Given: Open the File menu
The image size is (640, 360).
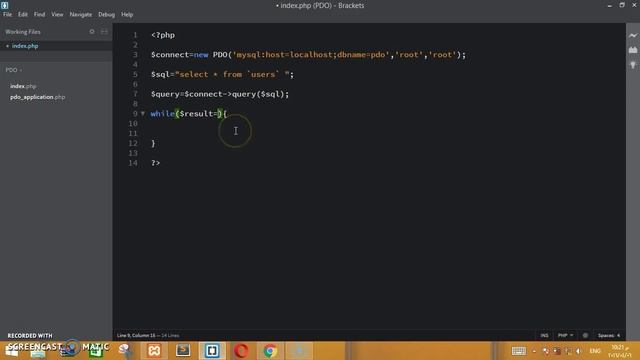Looking at the screenshot, I should click(x=7, y=14).
